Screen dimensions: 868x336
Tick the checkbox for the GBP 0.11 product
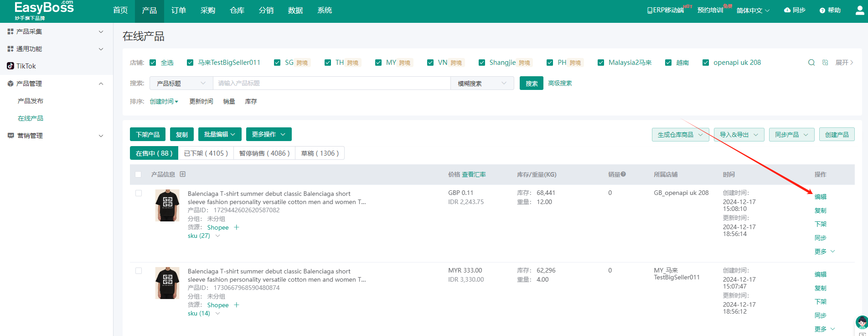[139, 193]
